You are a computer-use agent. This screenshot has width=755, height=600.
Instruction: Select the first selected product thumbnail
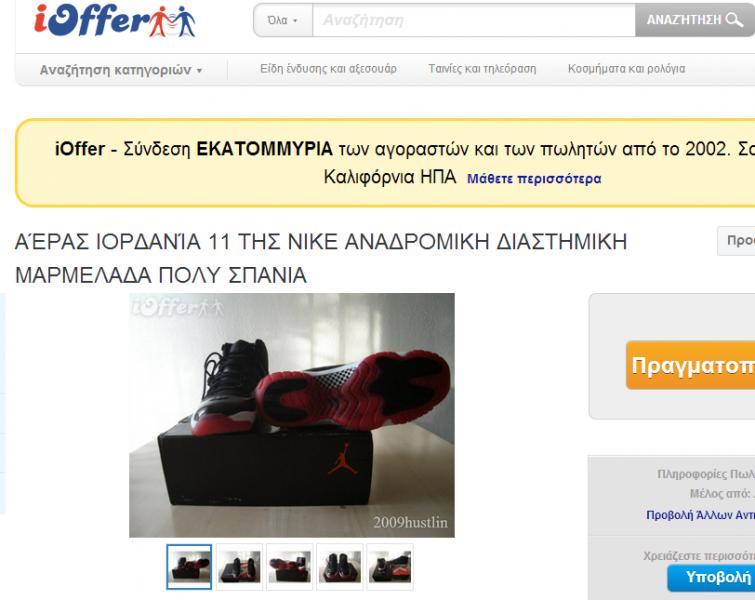(189, 567)
